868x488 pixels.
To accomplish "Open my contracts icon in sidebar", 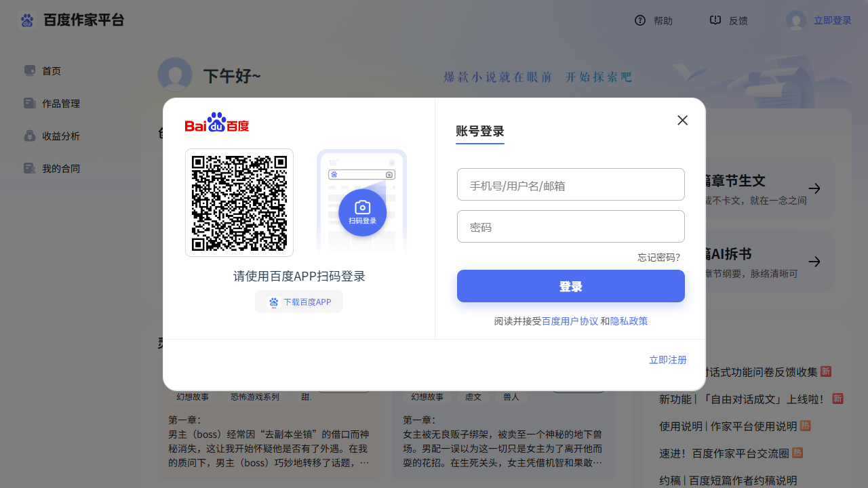I will (x=30, y=168).
